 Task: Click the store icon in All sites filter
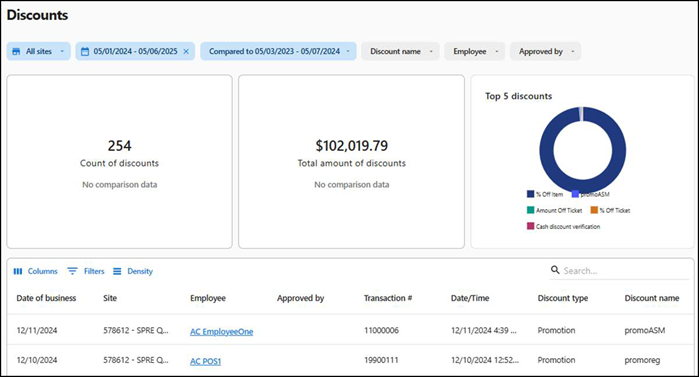coord(16,51)
